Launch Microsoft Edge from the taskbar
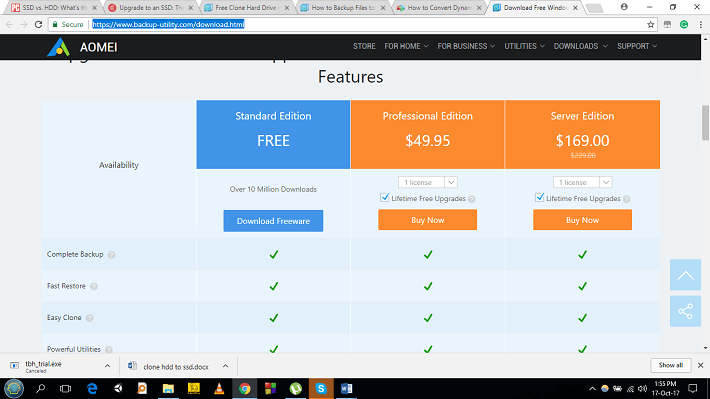 [92, 389]
